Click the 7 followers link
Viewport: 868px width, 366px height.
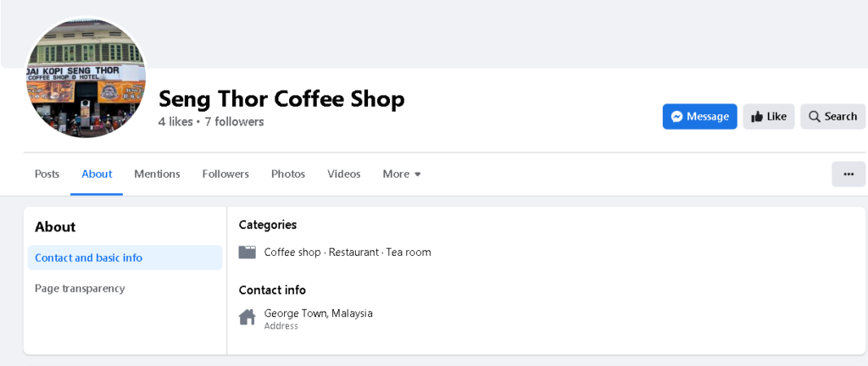click(234, 122)
